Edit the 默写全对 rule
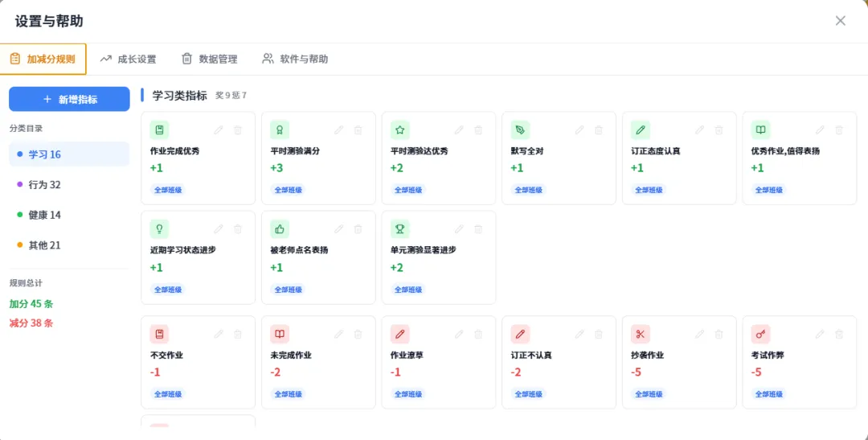 [579, 130]
